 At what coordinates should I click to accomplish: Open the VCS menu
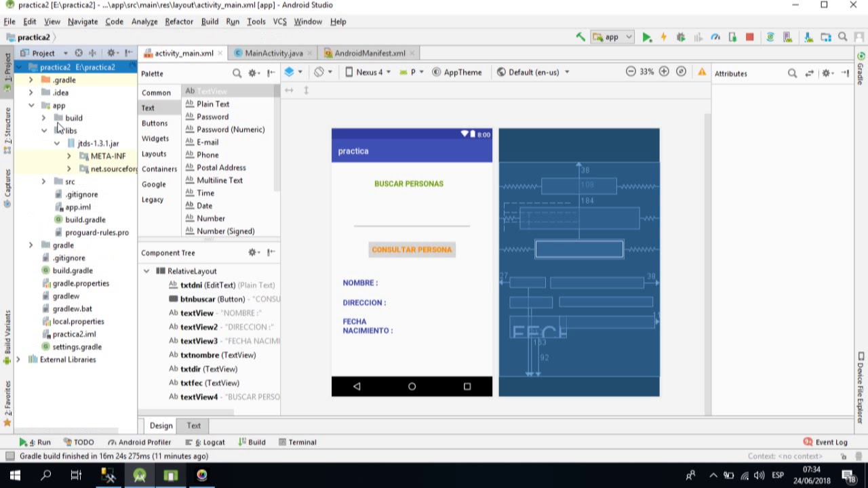279,22
